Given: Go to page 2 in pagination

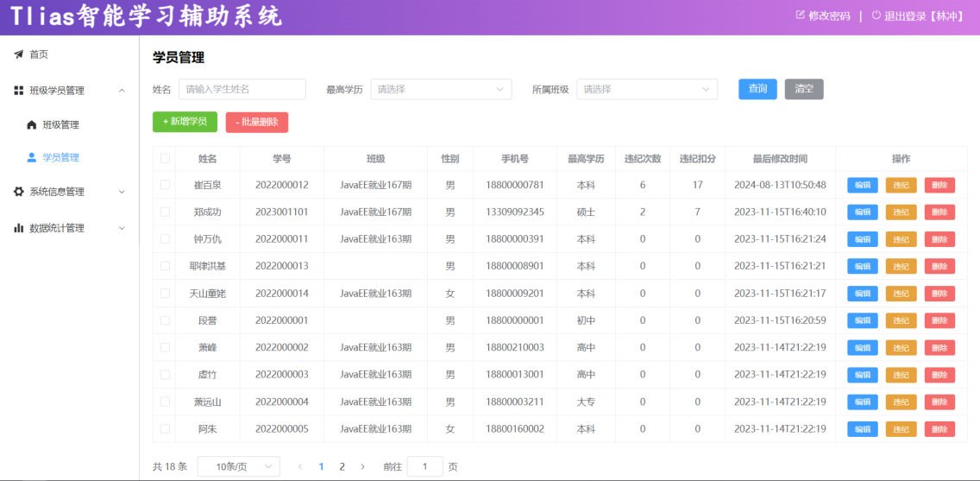Looking at the screenshot, I should pos(342,466).
